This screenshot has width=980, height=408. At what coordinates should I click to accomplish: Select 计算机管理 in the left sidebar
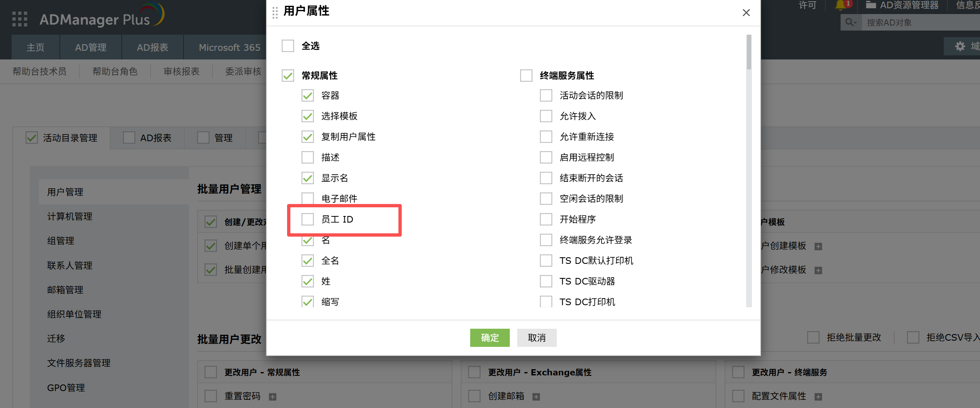click(x=70, y=216)
